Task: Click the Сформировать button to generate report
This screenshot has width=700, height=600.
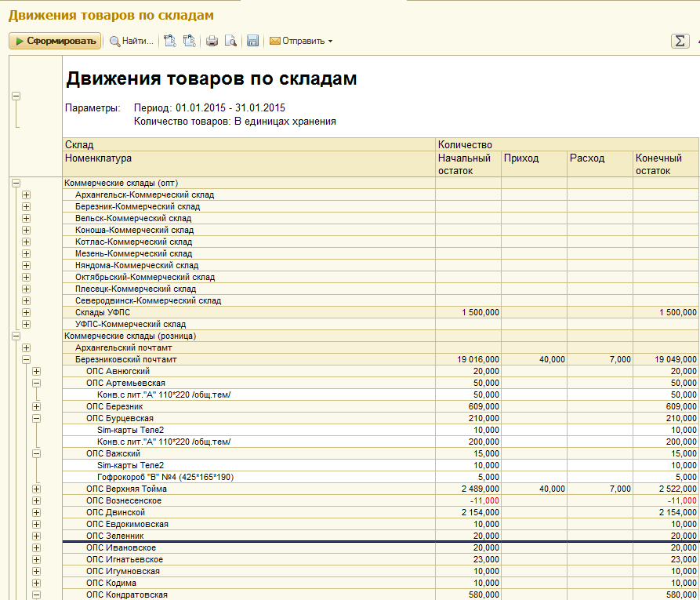Action: click(54, 41)
